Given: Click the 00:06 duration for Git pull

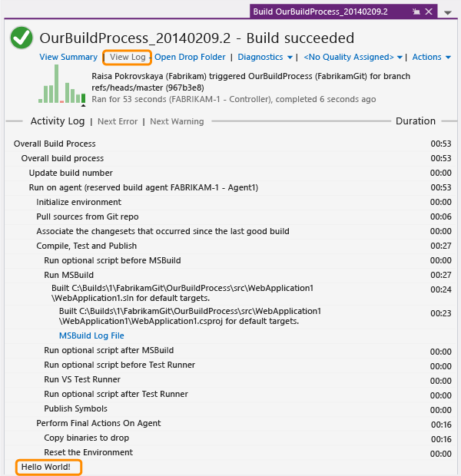Looking at the screenshot, I should (441, 217).
